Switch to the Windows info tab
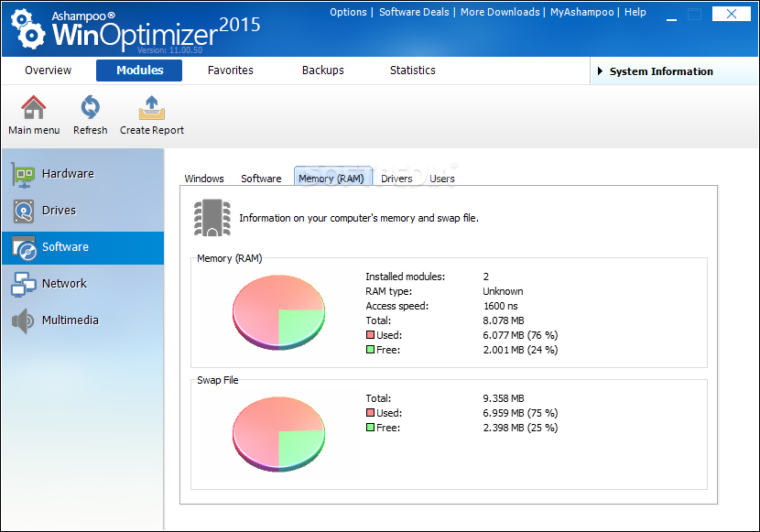Screen dimensions: 760x532 coord(204,179)
